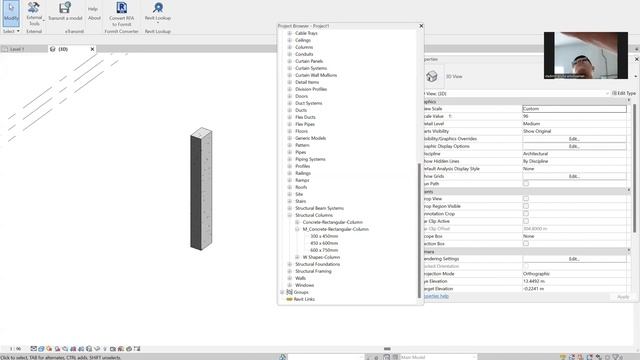Click the design options icon in status bar

387,357
